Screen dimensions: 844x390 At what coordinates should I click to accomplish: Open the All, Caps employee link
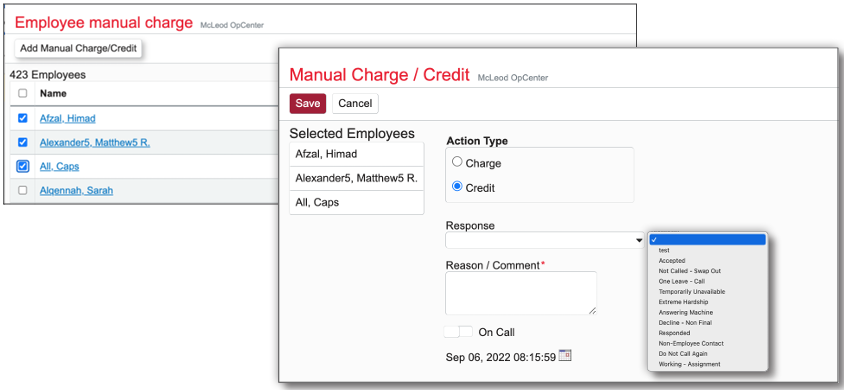click(59, 166)
